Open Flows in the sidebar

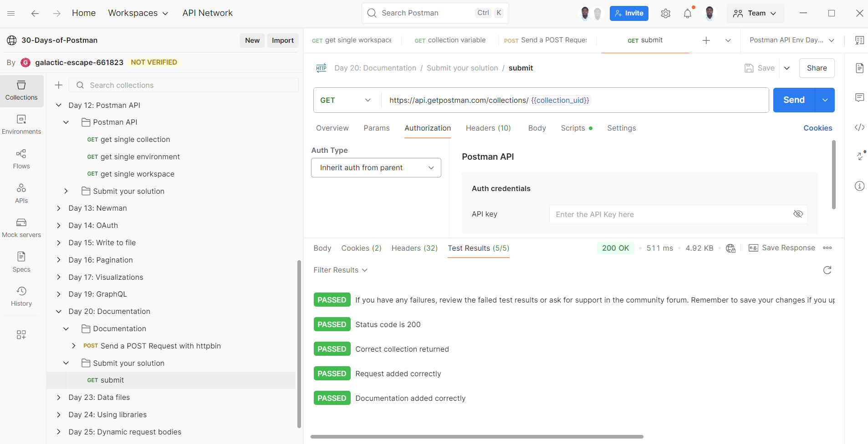coord(21,160)
